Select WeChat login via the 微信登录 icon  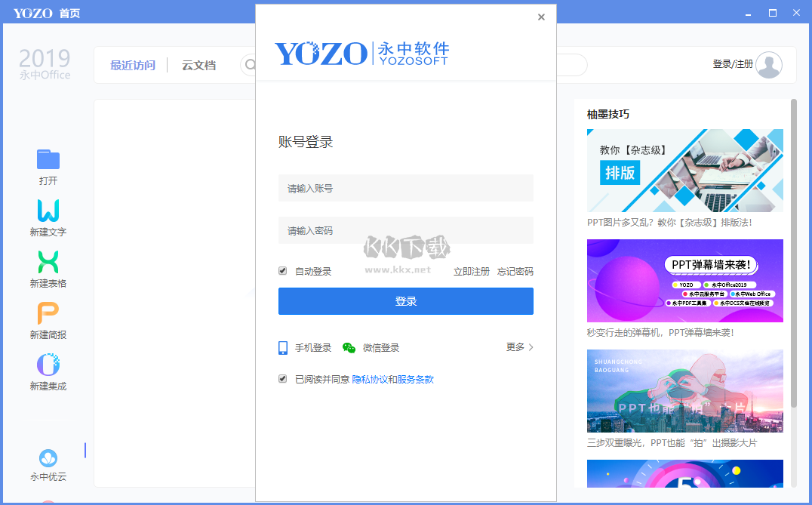349,347
